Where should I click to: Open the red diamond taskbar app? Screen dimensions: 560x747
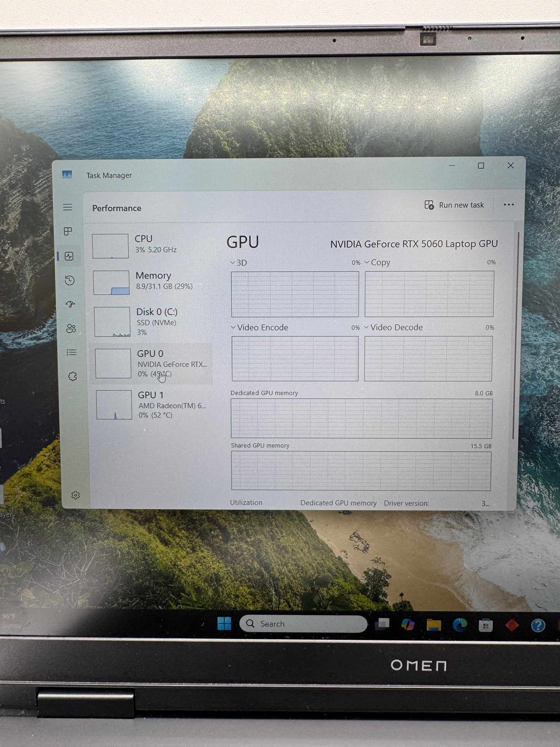512,625
